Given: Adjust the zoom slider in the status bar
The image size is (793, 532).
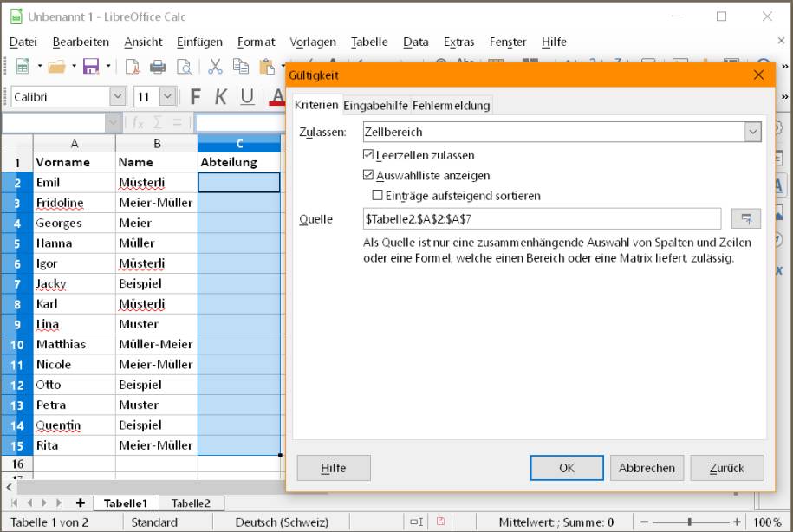Looking at the screenshot, I should pyautogui.click(x=689, y=522).
